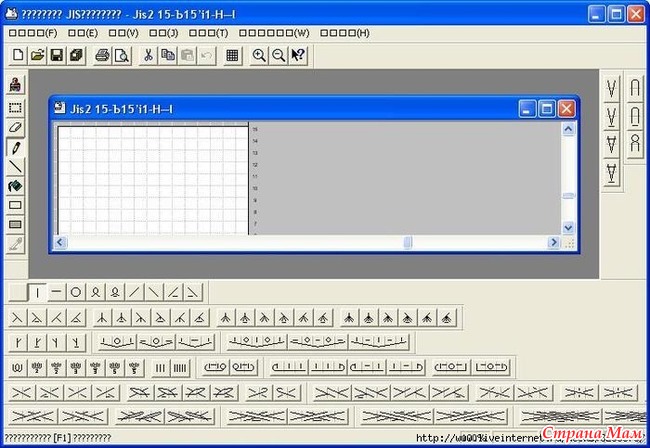Select the three vertical lines symbol

[x=160, y=368]
